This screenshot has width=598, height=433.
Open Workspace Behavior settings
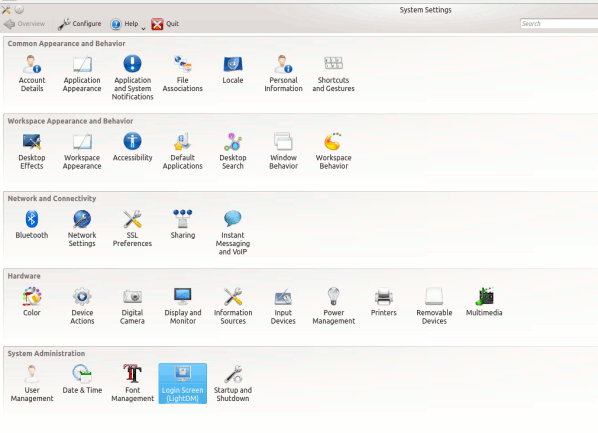[334, 151]
